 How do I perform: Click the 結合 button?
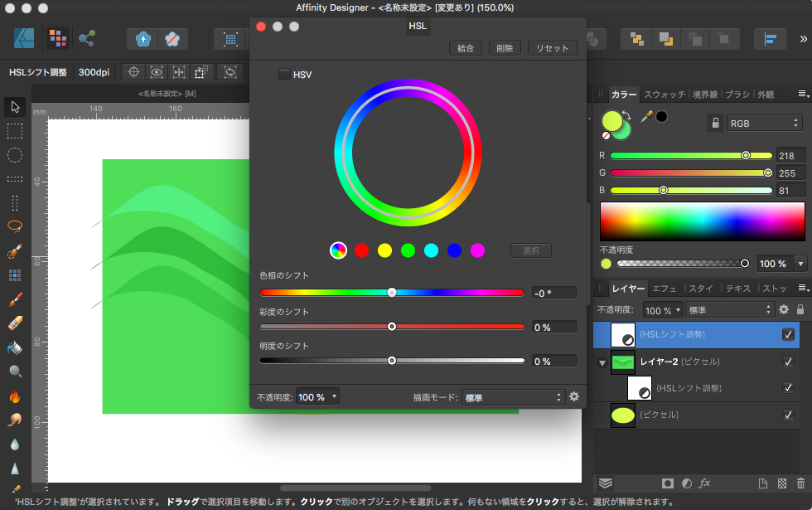(x=466, y=48)
